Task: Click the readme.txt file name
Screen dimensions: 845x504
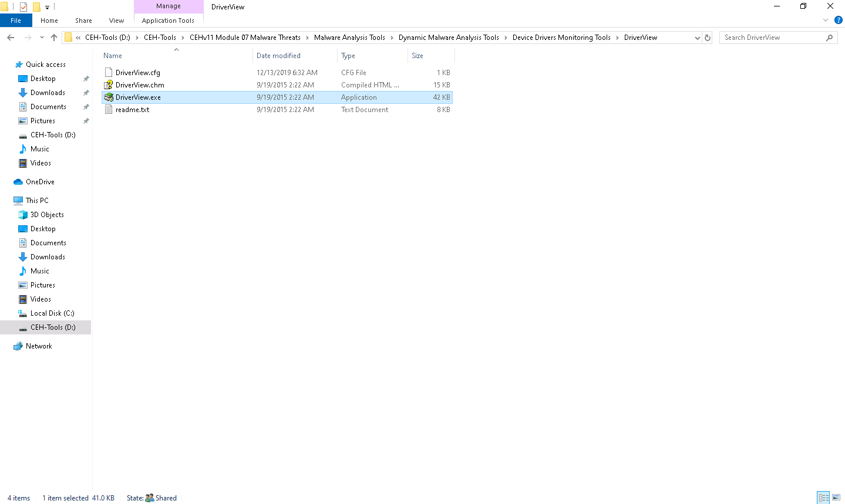Action: 132,110
